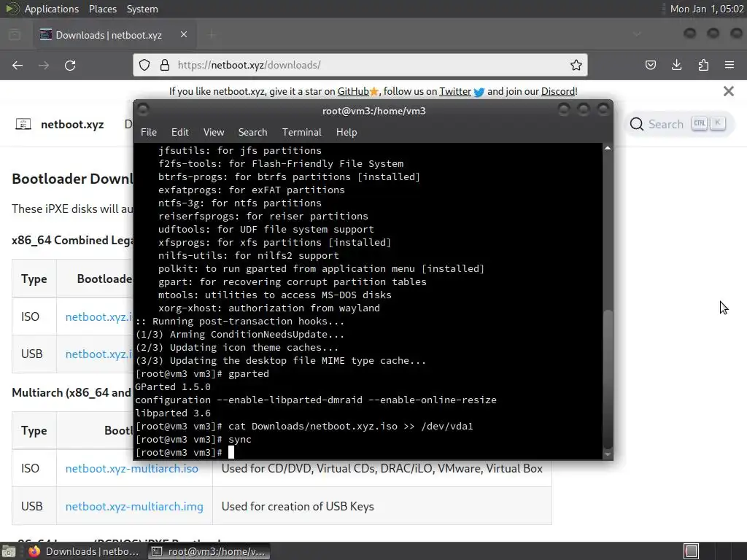
Task: Click terminal scrollbar up arrow
Action: pos(608,148)
